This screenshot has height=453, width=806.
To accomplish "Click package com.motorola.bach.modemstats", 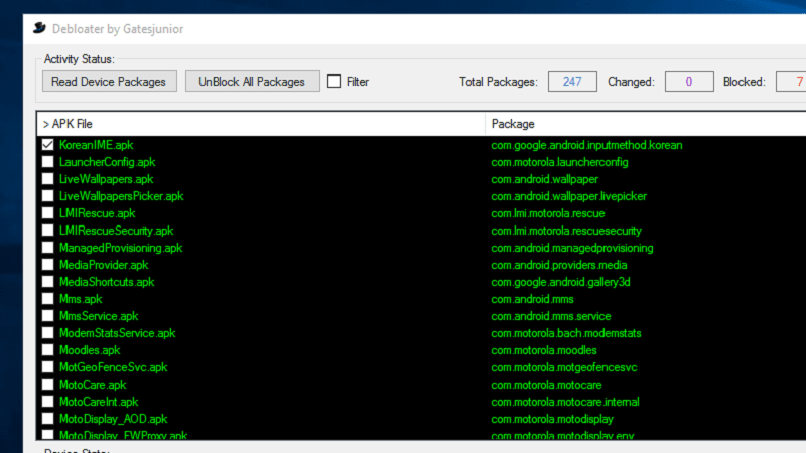I will 566,333.
